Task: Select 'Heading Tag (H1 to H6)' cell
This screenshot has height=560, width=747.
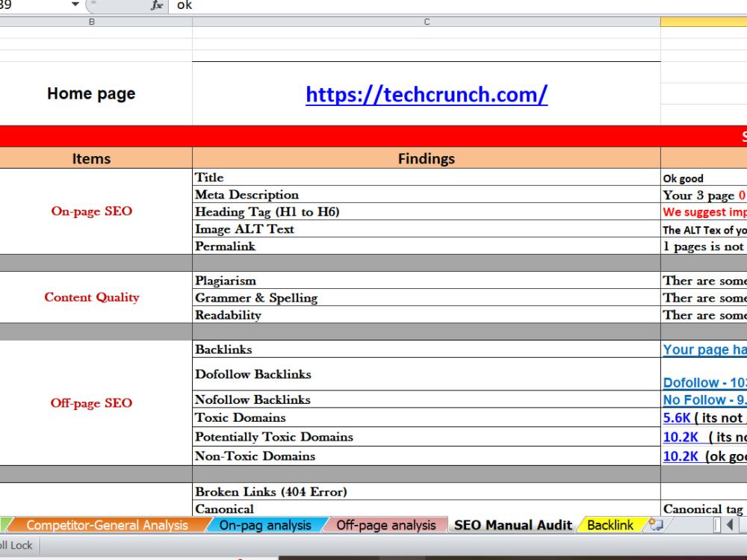Action: 427,211
